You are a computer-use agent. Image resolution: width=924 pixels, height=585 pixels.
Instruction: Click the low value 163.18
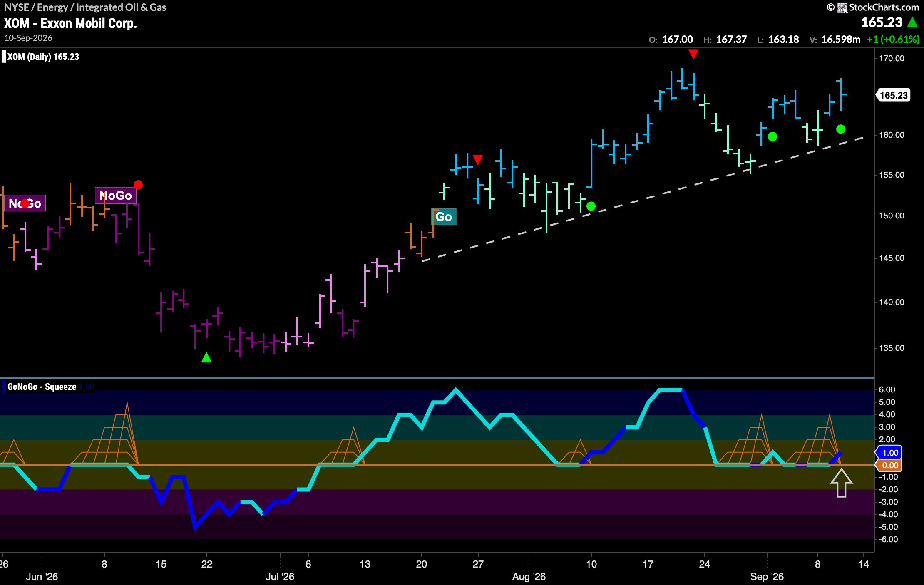pos(783,40)
